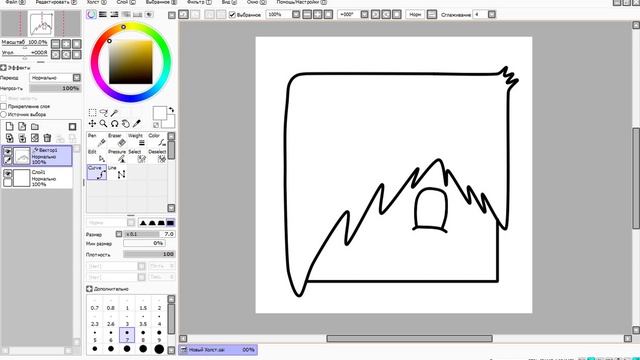Zoom out with navigator minus button
The width and height of the screenshot is (640, 360).
56,44
